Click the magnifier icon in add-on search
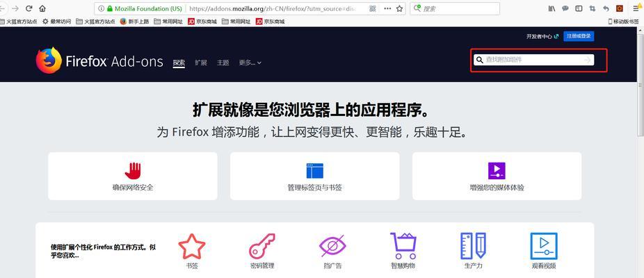644x278 pixels. 479,60
